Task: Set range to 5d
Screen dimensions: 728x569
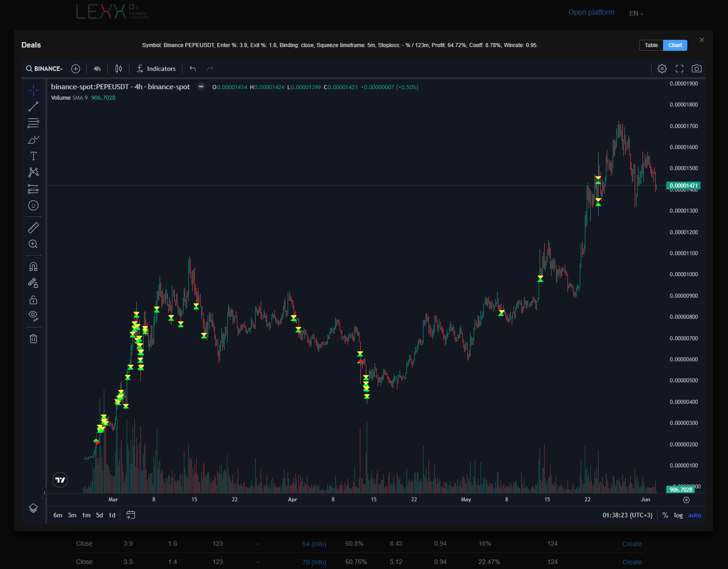Action: tap(99, 515)
